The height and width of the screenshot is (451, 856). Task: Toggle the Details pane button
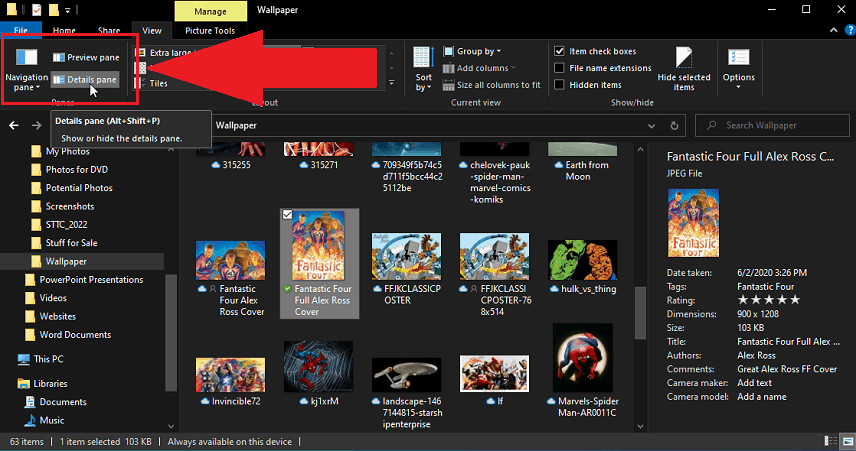coord(85,80)
